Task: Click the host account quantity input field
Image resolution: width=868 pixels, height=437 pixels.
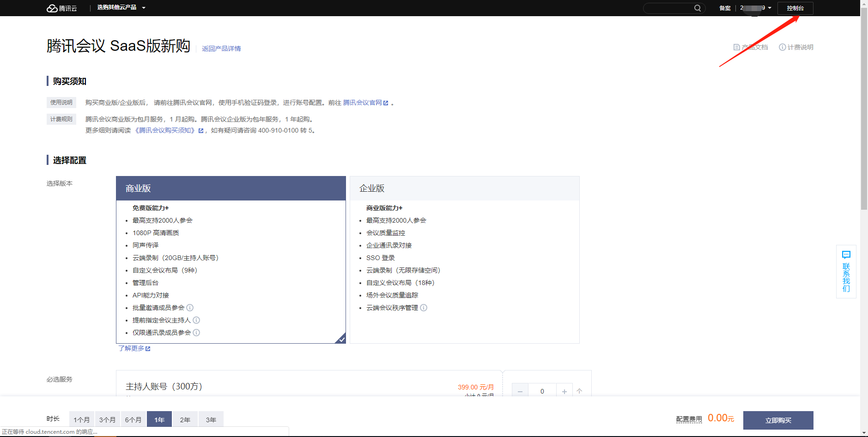Action: (542, 391)
